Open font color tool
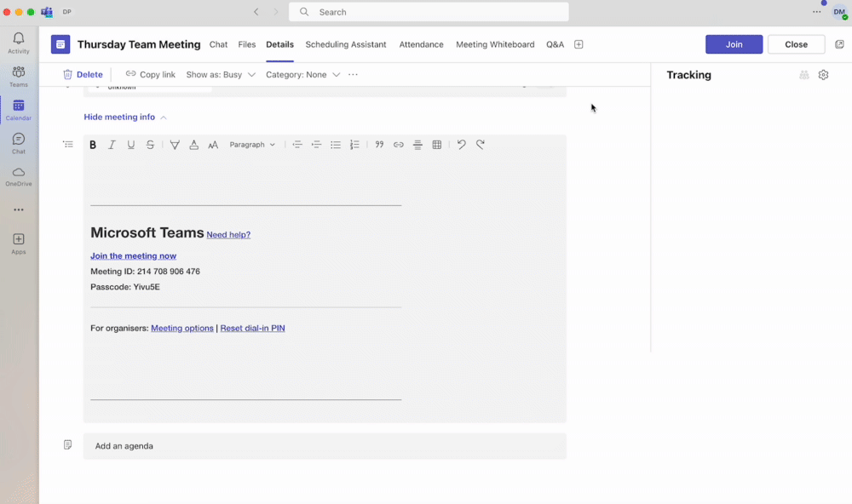The height and width of the screenshot is (504, 852). coord(193,145)
